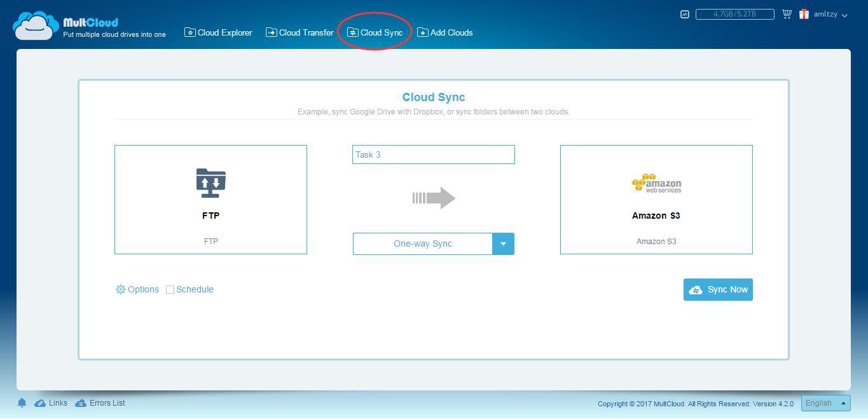Click the copyright version 4.2.0 text
Image resolution: width=868 pixels, height=419 pixels.
coord(696,404)
